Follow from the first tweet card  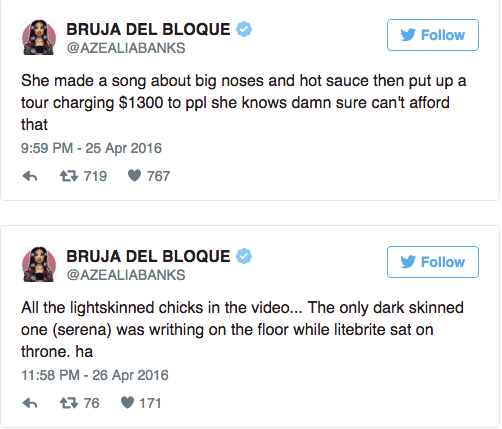(x=433, y=35)
